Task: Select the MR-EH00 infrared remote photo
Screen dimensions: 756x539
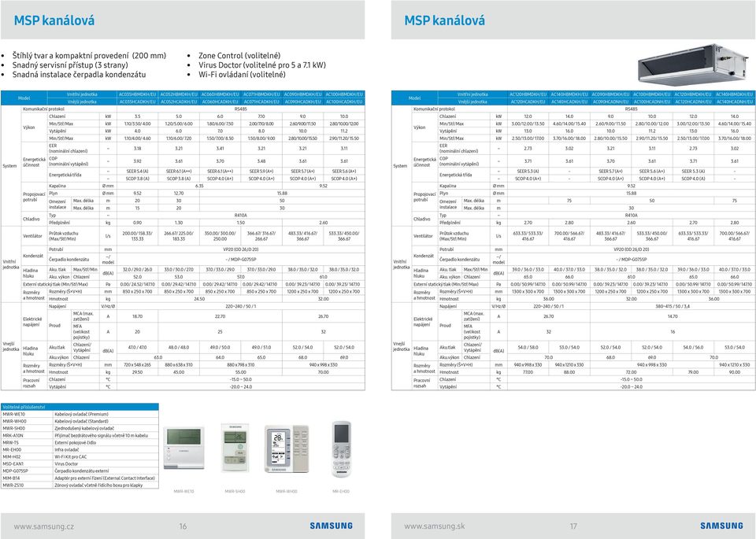Action: click(341, 449)
